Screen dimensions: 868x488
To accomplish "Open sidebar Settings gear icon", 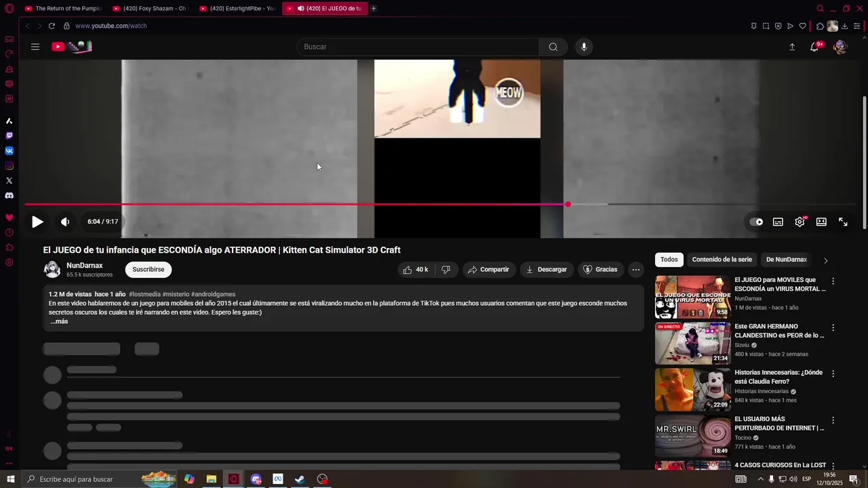I will (x=9, y=262).
